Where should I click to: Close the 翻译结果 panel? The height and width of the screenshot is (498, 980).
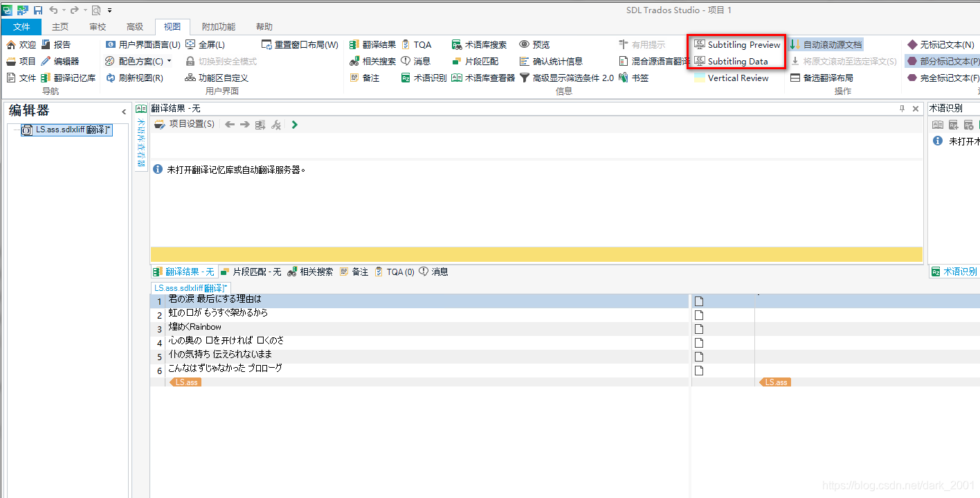(x=916, y=109)
